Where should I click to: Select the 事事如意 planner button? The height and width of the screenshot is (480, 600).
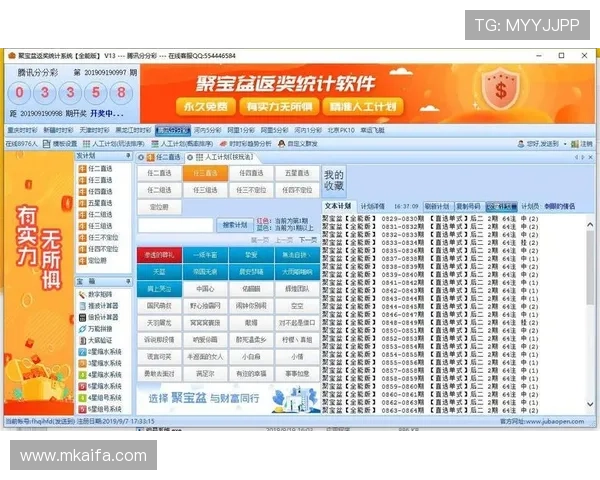click(x=297, y=373)
